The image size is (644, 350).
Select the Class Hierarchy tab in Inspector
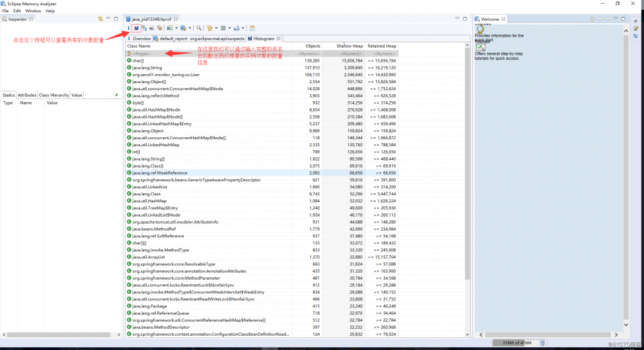(x=53, y=95)
